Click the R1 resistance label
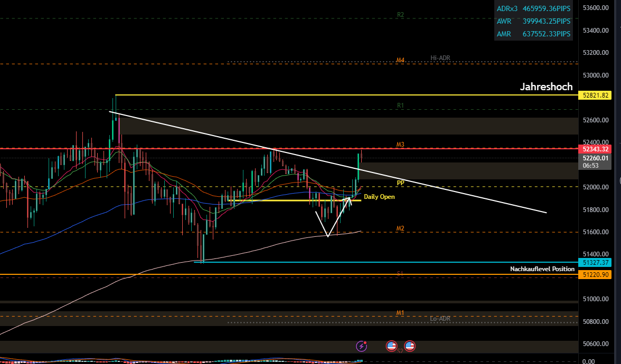Viewport: 621px width, 364px height. click(x=400, y=106)
